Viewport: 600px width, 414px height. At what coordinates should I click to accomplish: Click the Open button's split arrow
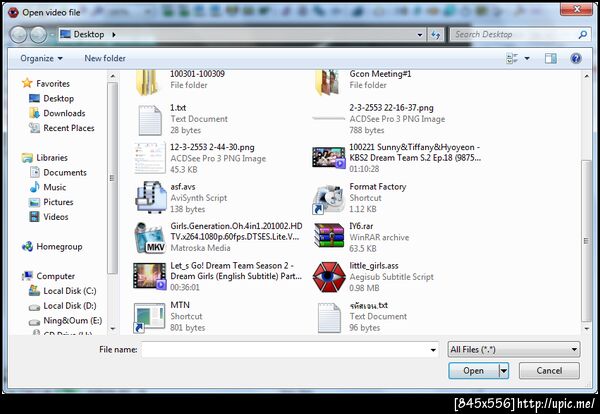point(504,371)
